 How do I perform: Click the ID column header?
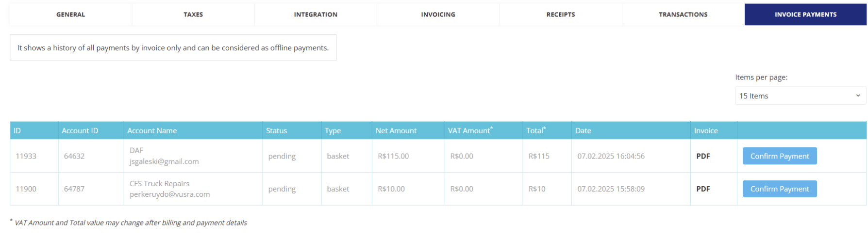(17, 131)
